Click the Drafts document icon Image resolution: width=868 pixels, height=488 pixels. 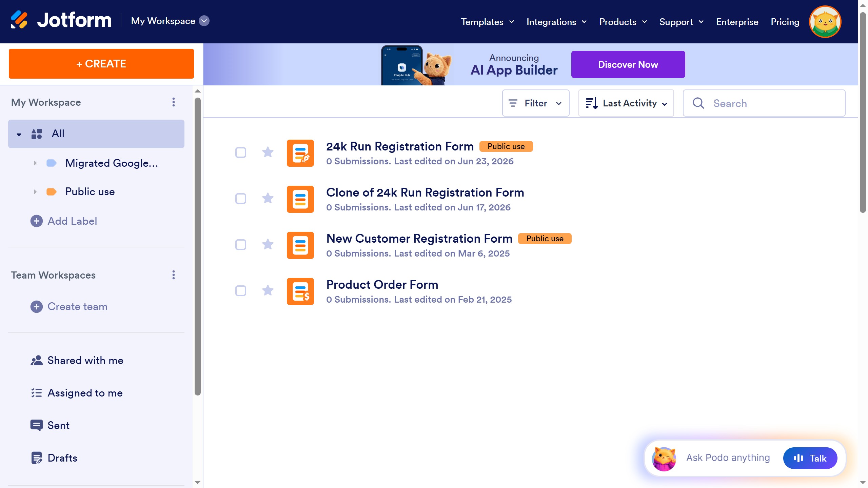click(x=37, y=458)
